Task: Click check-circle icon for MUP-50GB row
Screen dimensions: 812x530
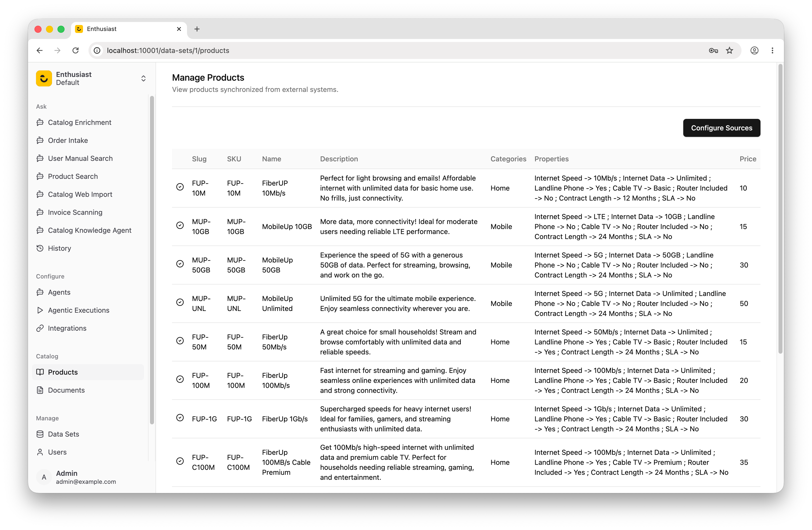Action: tap(180, 264)
